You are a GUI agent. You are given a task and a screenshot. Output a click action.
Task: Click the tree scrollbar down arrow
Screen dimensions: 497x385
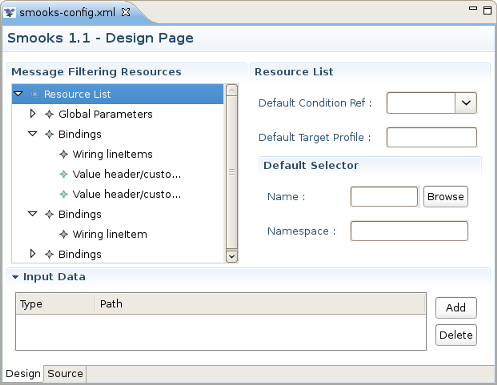pos(232,257)
